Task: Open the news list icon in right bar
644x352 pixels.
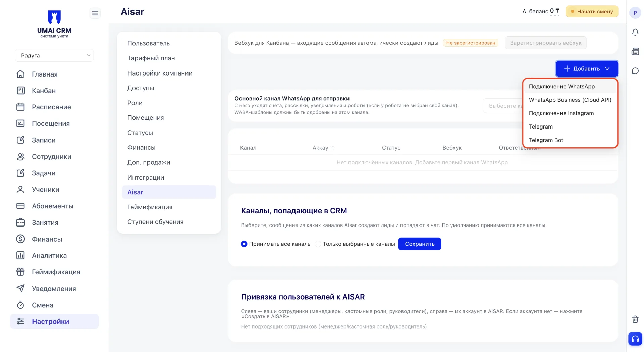Action: (x=635, y=52)
